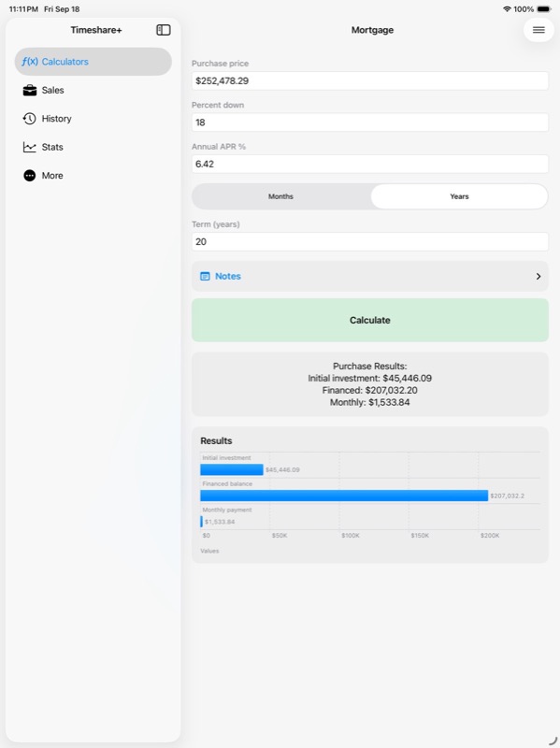Click the $45,446.09 bar value label

[282, 470]
